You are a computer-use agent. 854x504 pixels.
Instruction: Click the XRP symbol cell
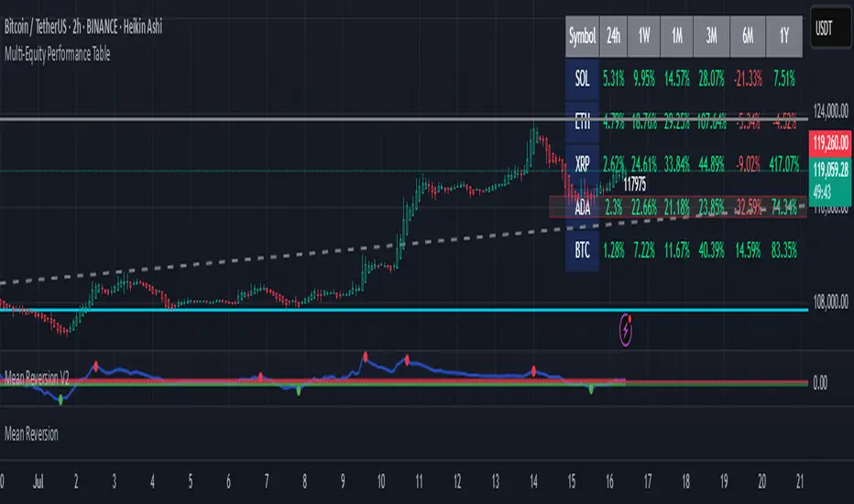[x=582, y=163]
